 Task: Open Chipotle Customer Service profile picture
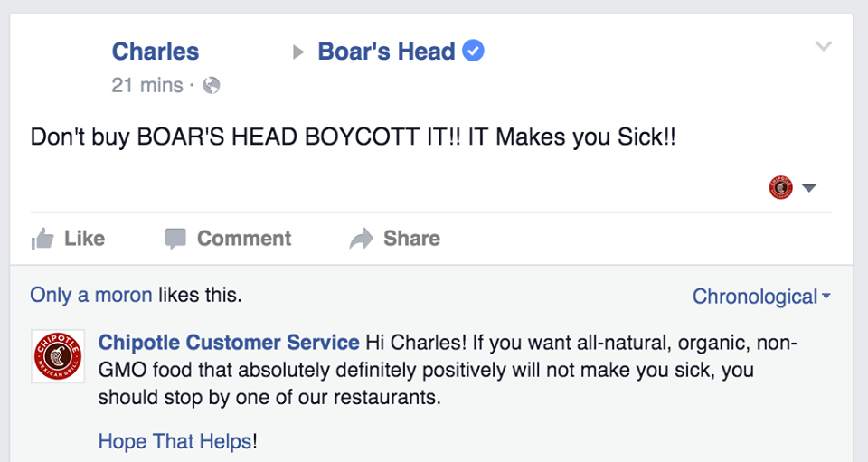[x=58, y=356]
